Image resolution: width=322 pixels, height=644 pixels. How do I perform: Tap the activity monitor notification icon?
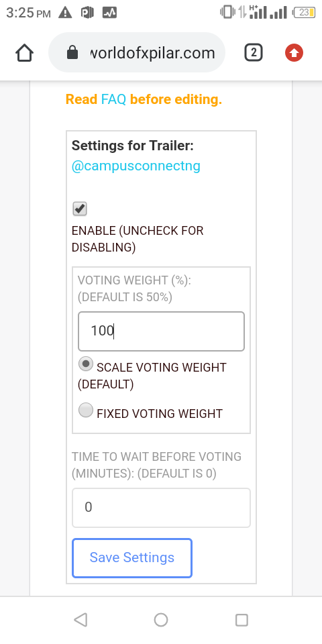[109, 13]
